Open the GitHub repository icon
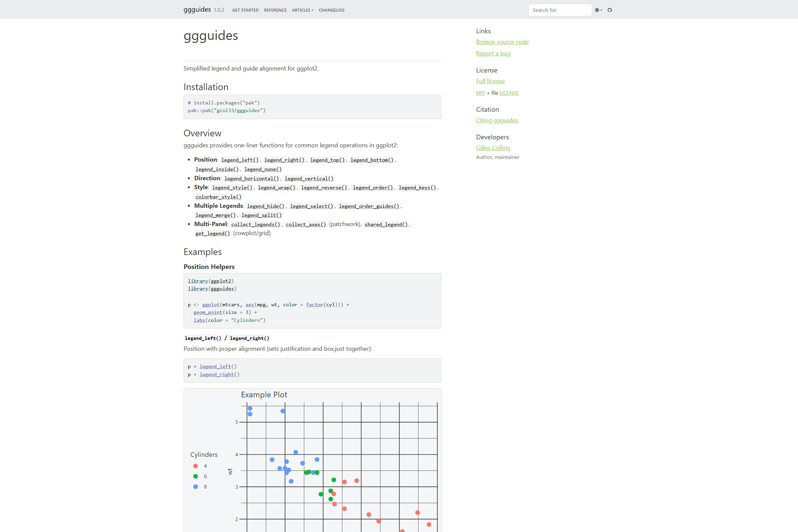 609,10
